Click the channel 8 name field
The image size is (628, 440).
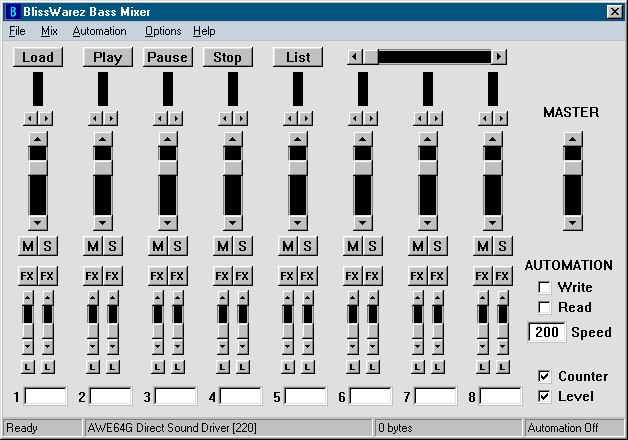(500, 396)
